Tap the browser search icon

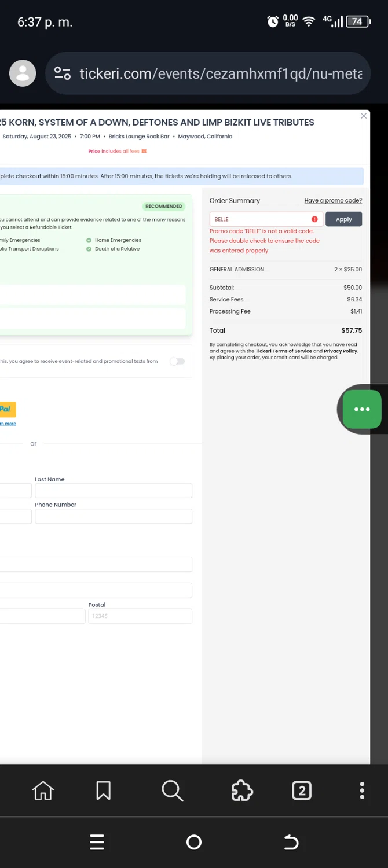(x=172, y=790)
